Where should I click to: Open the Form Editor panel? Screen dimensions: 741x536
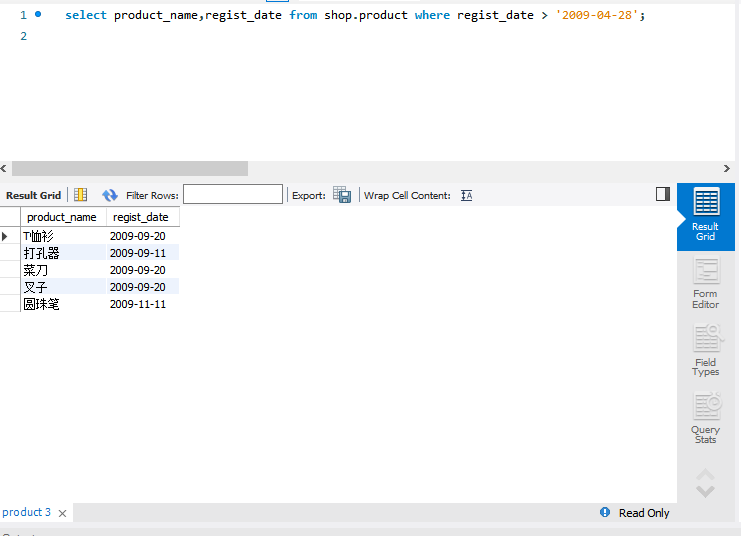click(706, 284)
